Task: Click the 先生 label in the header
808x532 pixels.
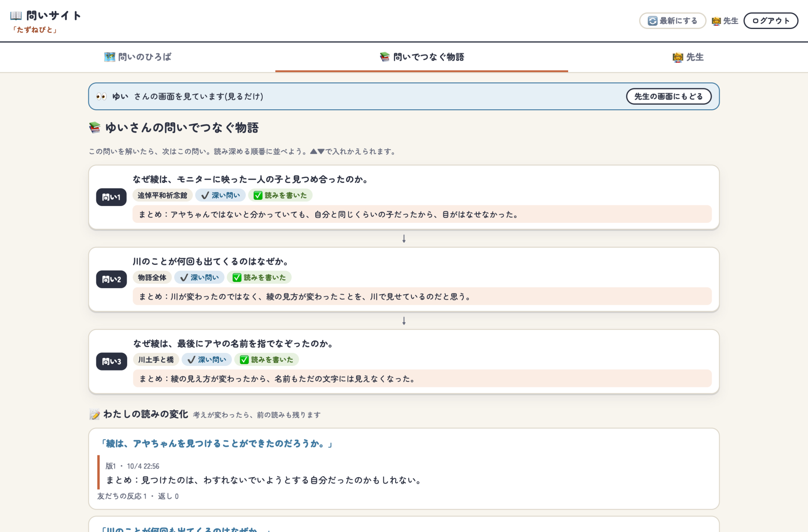Action: pos(731,21)
